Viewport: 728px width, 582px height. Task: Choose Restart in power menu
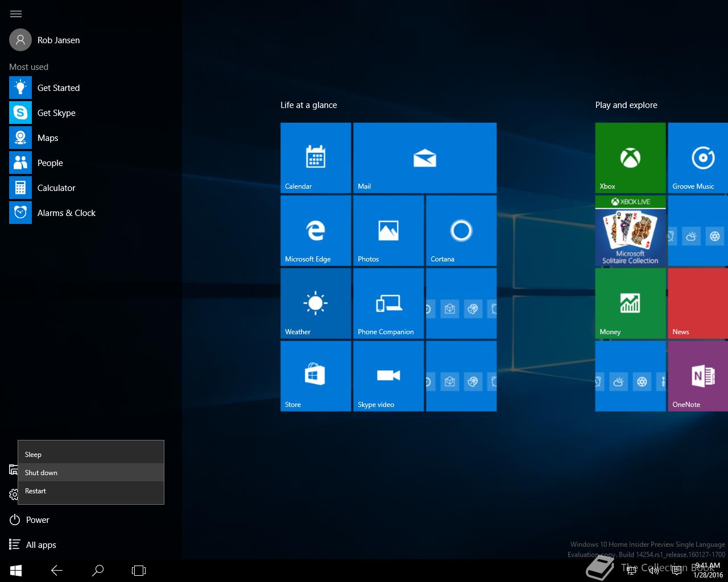click(91, 491)
